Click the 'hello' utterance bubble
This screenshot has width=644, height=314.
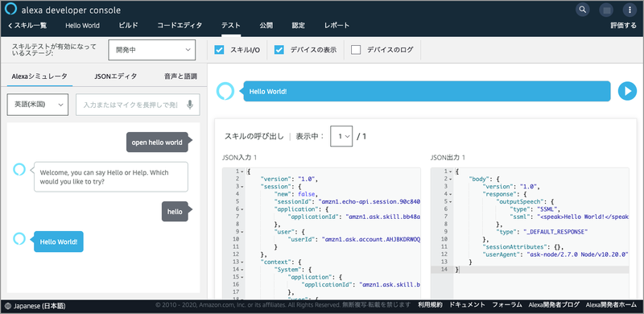177,212
